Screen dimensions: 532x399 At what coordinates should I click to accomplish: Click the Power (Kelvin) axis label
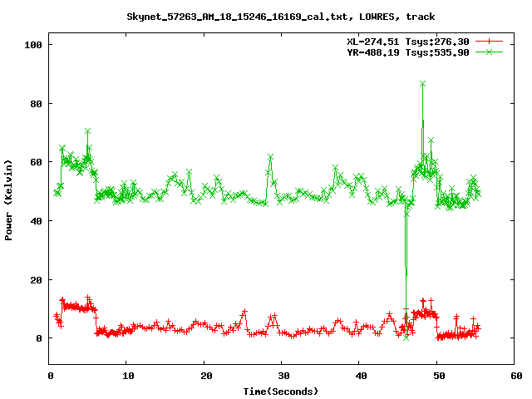pyautogui.click(x=8, y=200)
